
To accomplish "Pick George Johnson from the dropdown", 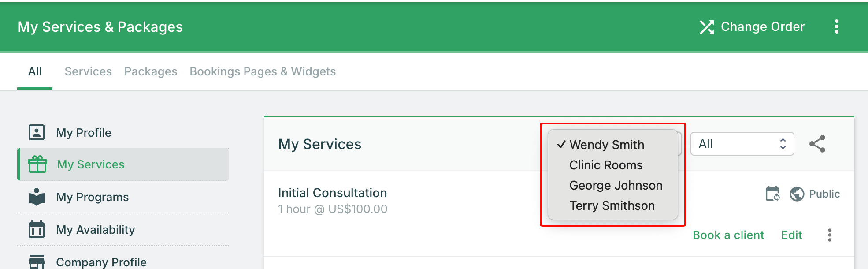I will [x=616, y=185].
